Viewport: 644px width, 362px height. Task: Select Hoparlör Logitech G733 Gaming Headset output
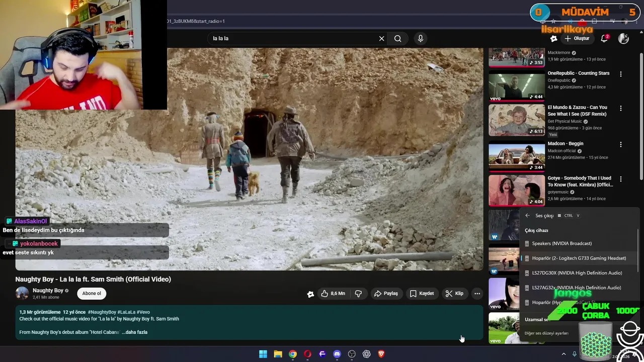click(578, 258)
